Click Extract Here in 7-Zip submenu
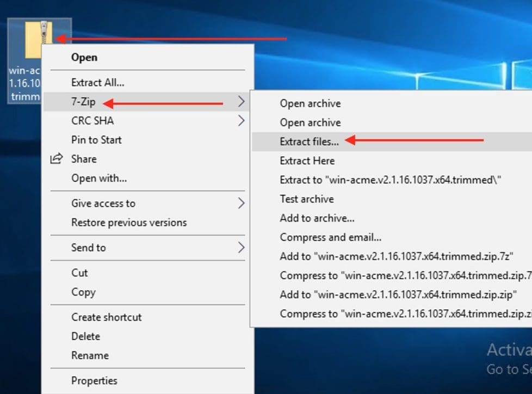532x394 pixels. pos(307,161)
